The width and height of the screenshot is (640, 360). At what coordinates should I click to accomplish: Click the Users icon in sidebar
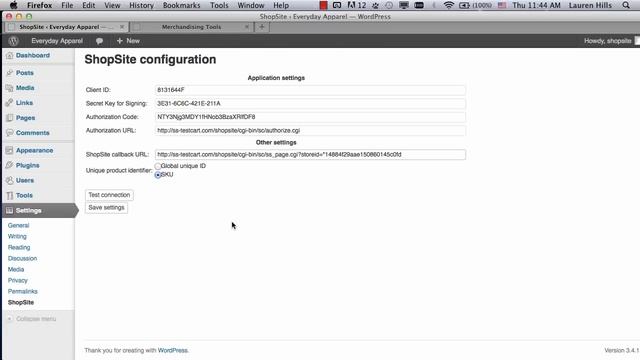[10, 180]
